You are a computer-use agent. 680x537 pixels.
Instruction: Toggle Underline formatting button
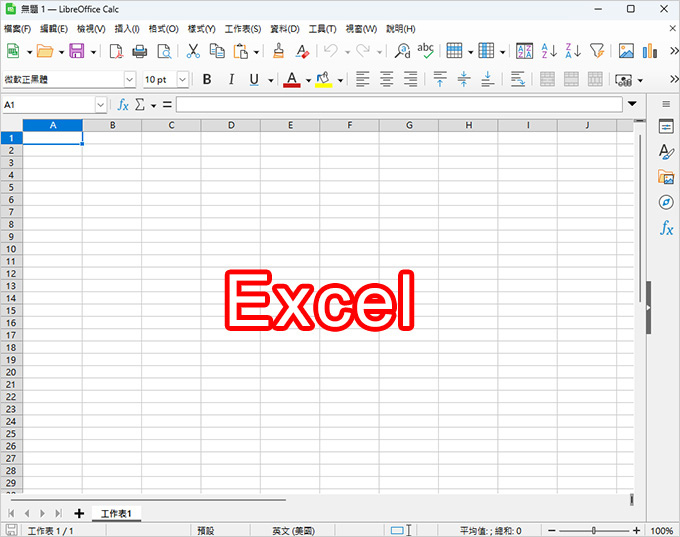click(254, 79)
